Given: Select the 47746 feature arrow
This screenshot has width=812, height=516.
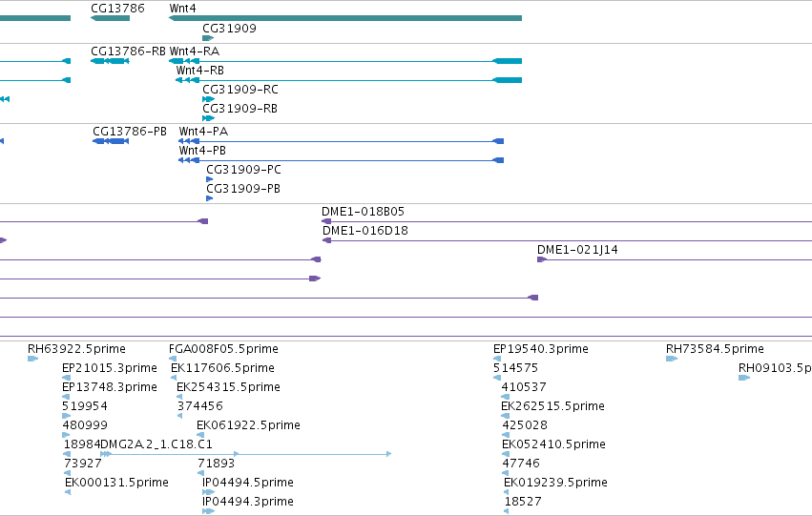Looking at the screenshot, I should point(506,472).
